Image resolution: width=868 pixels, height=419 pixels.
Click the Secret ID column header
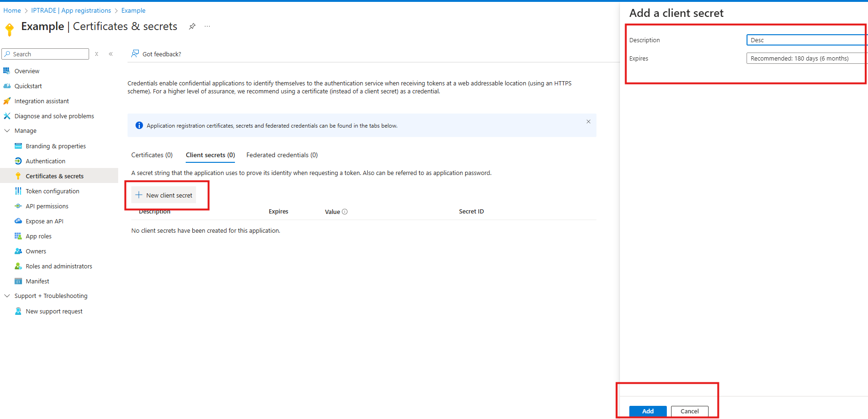coord(471,212)
